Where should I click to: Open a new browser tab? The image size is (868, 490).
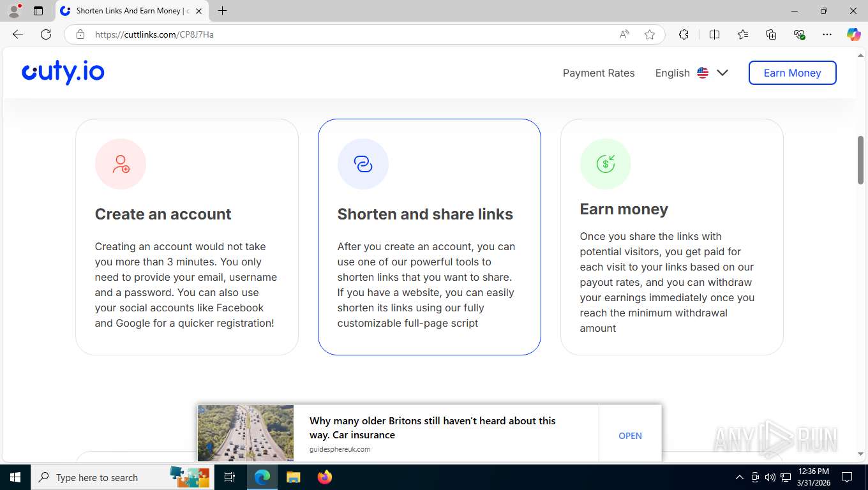point(222,11)
